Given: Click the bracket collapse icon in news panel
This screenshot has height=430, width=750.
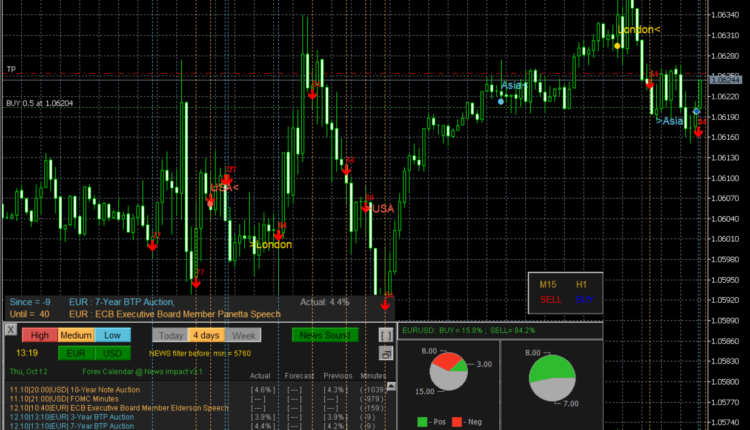Looking at the screenshot, I should [386, 335].
